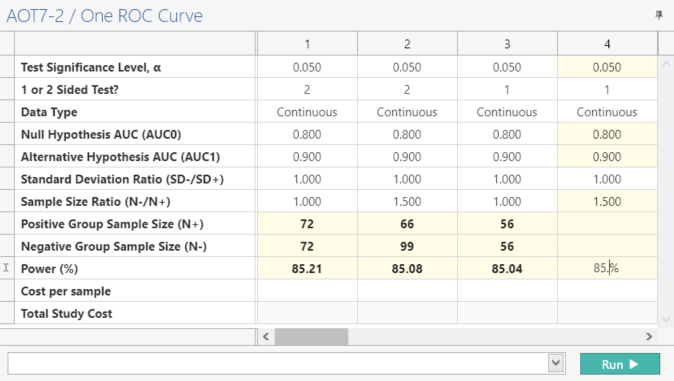Click the 1 or 2 Sided Test row label
Screen dimensions: 674x381
pos(70,90)
